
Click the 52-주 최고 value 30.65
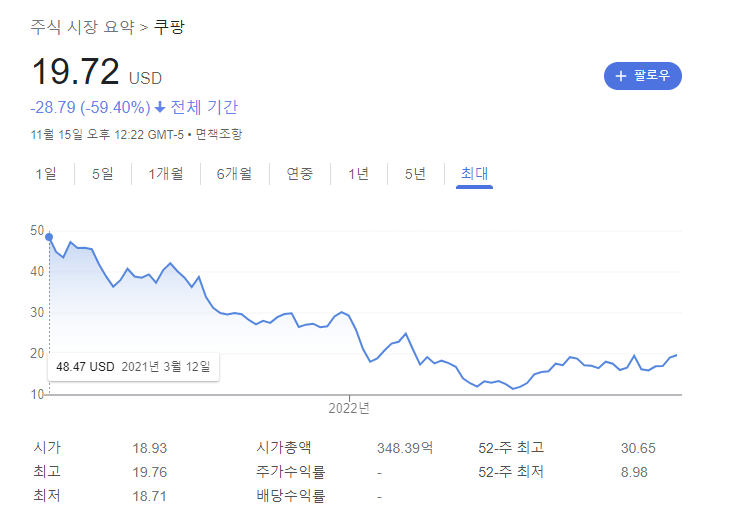(x=638, y=448)
